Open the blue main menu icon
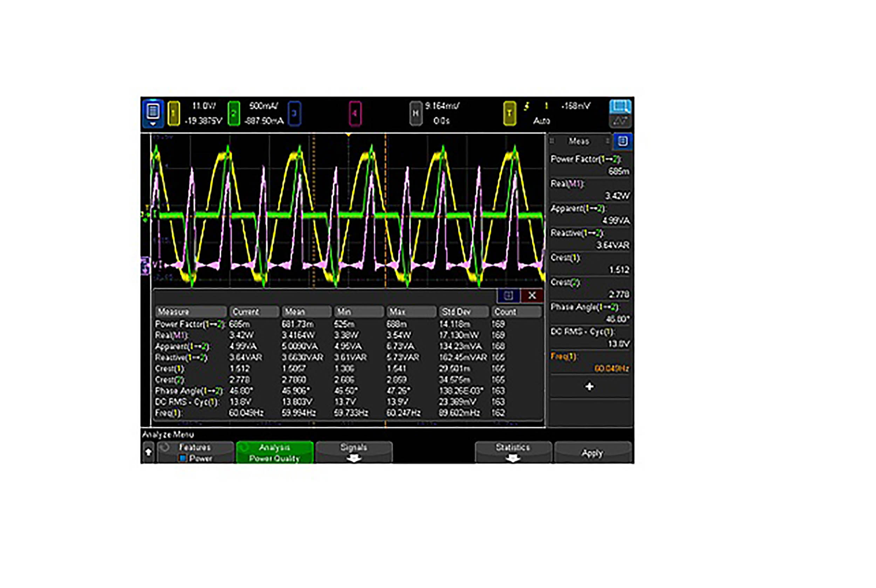The width and height of the screenshot is (876, 588). (153, 113)
